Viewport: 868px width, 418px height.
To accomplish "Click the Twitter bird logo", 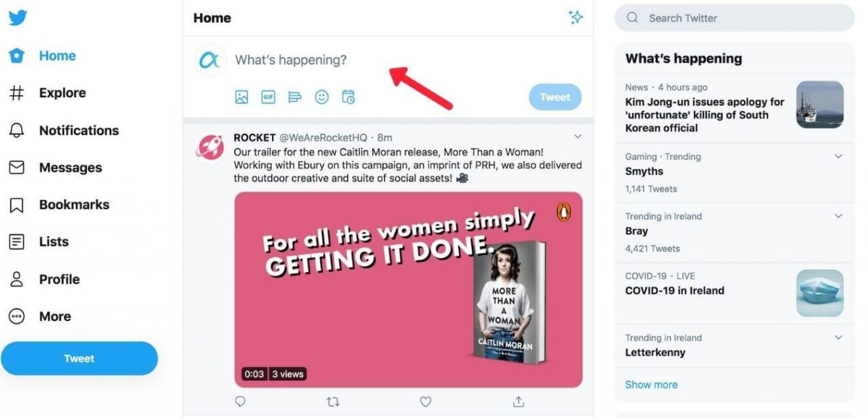I will (18, 16).
